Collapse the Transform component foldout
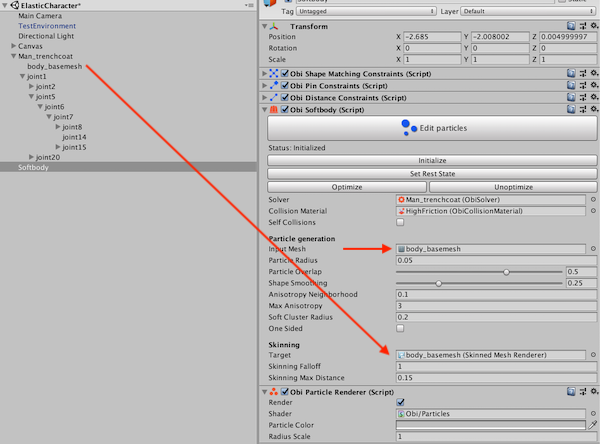The image size is (600, 444). 264,26
